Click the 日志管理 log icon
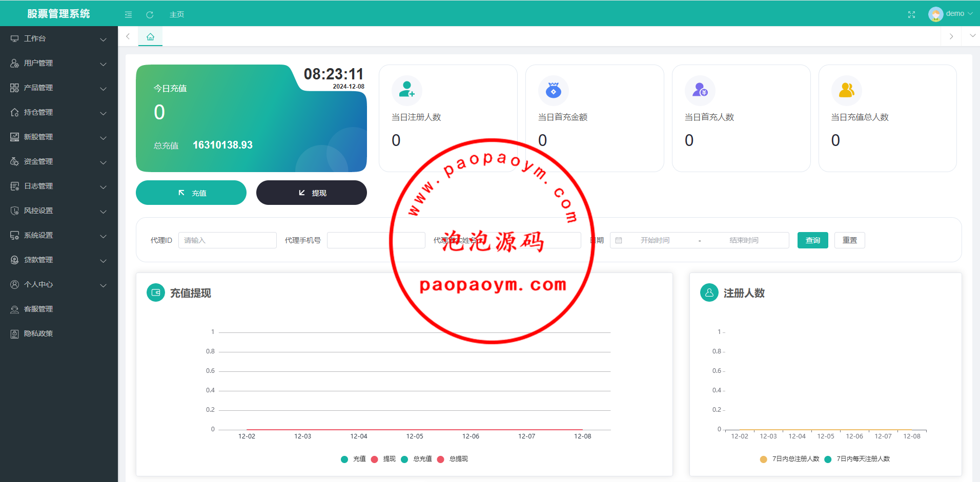The image size is (980, 482). tap(14, 186)
